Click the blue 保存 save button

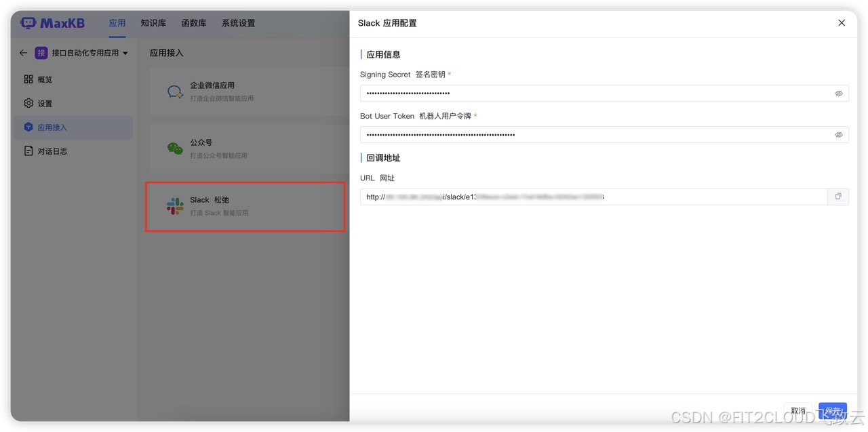pyautogui.click(x=833, y=411)
